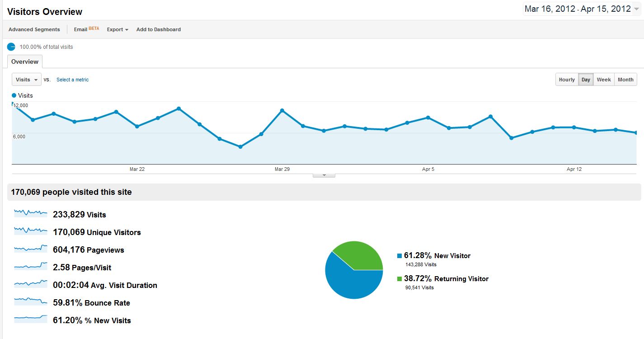The height and width of the screenshot is (339, 644).
Task: Click the % New Visits sparkline icon
Action: [x=31, y=319]
